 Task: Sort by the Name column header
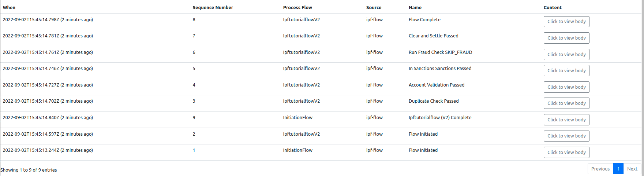(415, 8)
